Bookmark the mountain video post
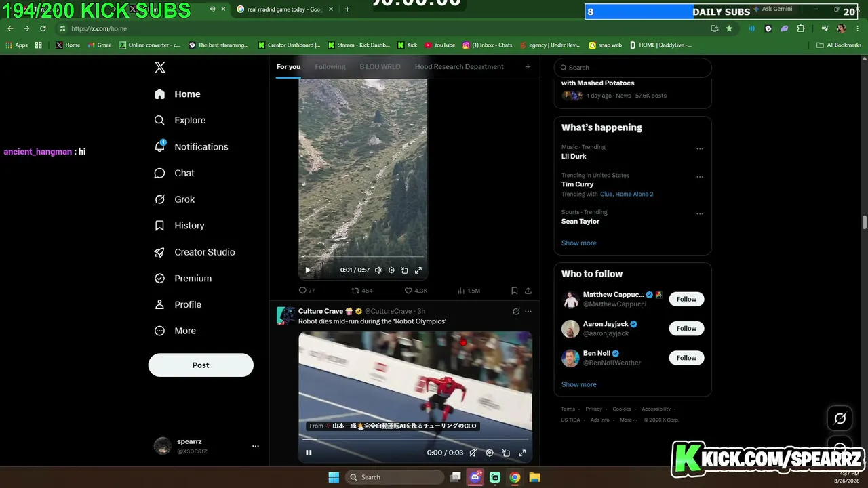 click(514, 291)
